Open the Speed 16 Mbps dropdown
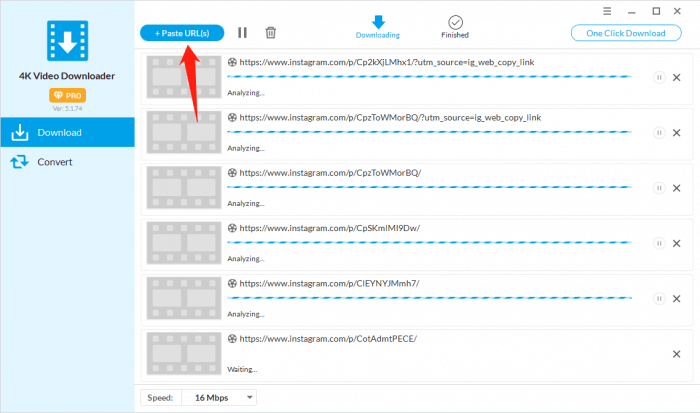 pos(218,397)
